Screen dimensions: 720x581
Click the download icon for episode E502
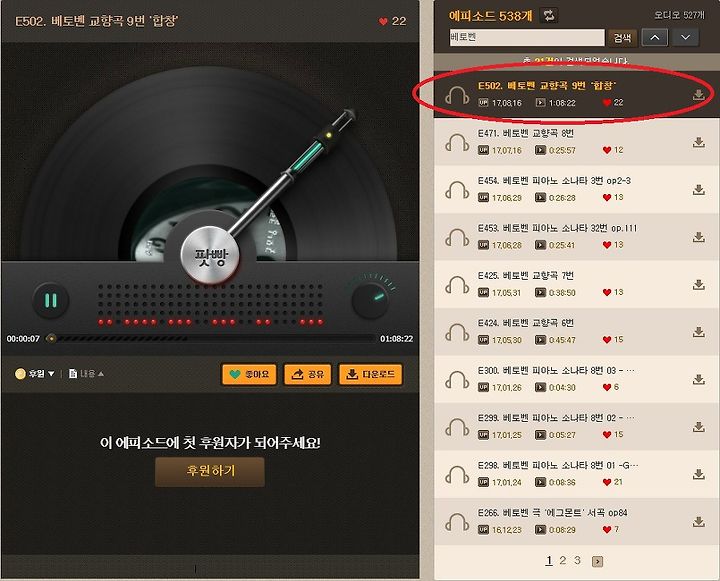tap(698, 95)
